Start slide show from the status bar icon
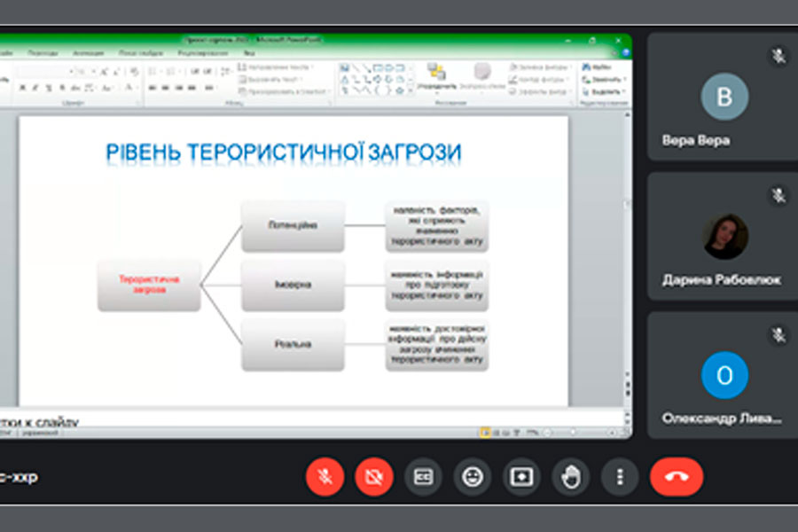Image resolution: width=798 pixels, height=532 pixels. (x=517, y=433)
